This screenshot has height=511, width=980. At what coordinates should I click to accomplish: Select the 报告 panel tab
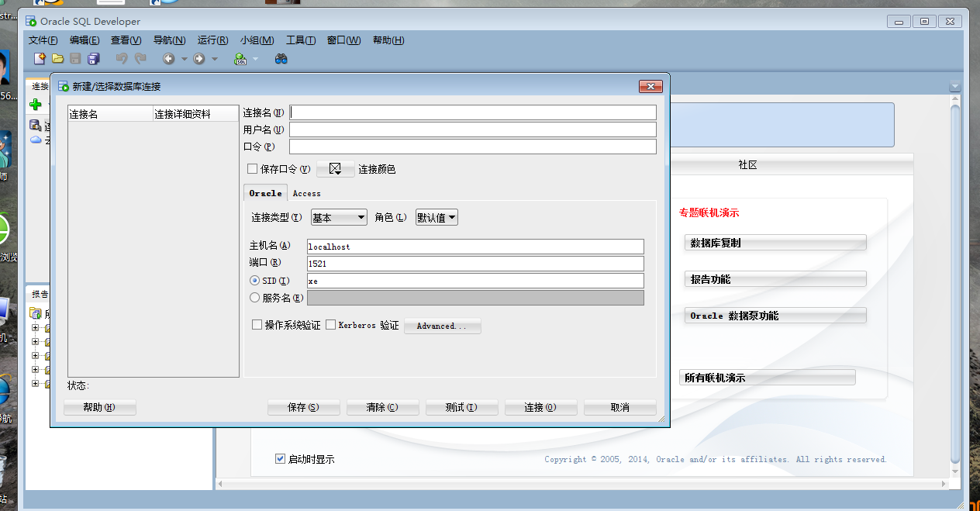point(40,295)
